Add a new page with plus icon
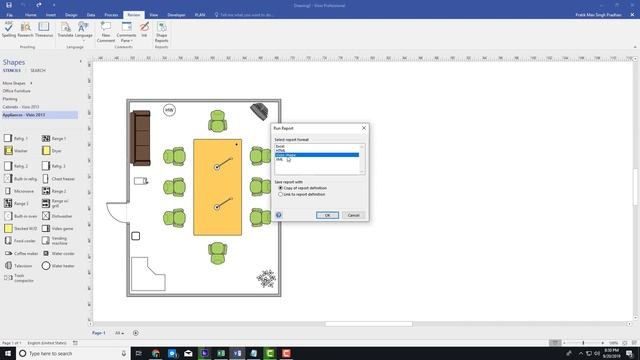 coord(136,333)
